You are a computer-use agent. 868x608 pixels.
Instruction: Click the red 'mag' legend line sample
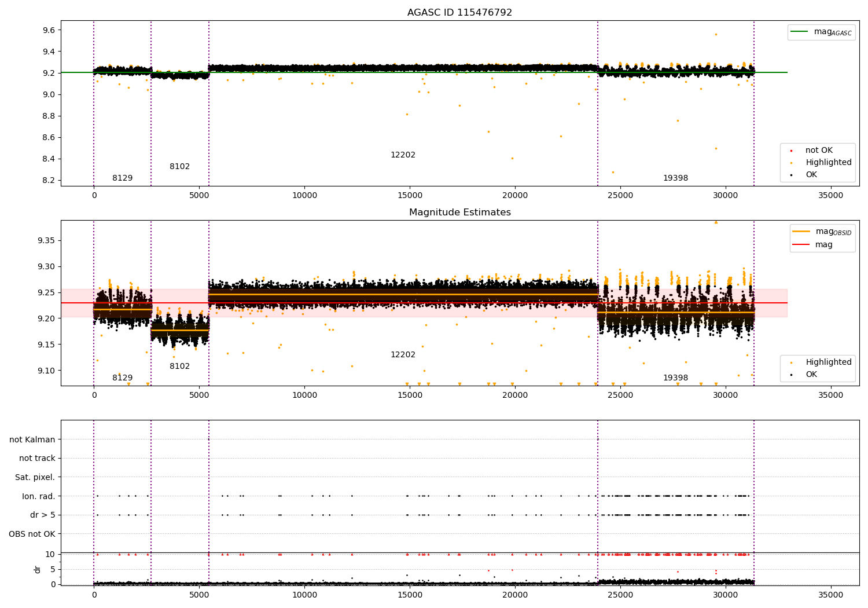[x=801, y=244]
